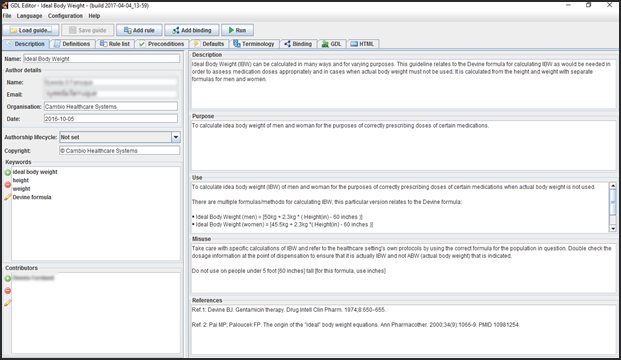
Task: Click into the Description text area
Action: click(403, 84)
